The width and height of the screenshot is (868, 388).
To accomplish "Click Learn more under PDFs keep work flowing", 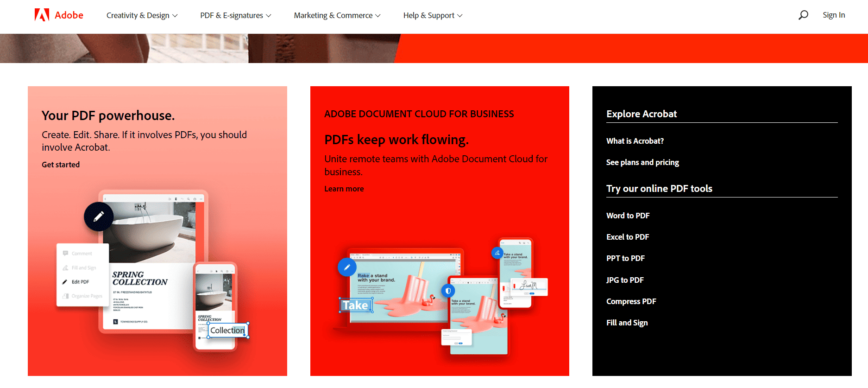I will [344, 189].
